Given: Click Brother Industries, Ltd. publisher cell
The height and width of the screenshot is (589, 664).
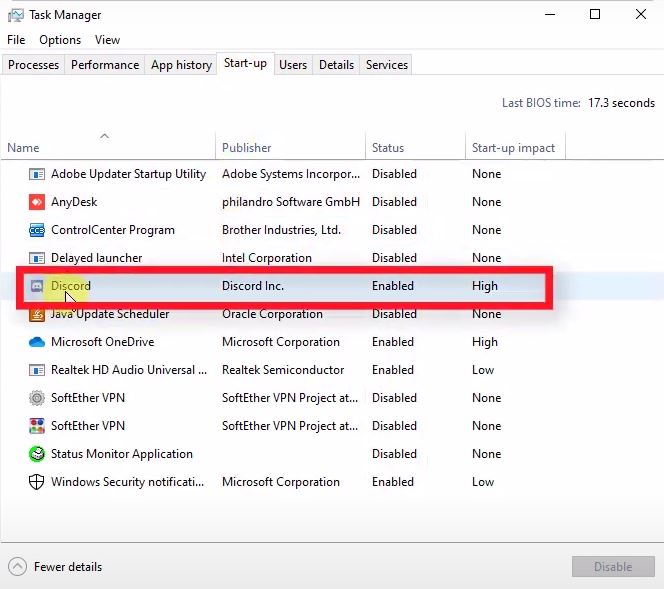Looking at the screenshot, I should (x=281, y=230).
